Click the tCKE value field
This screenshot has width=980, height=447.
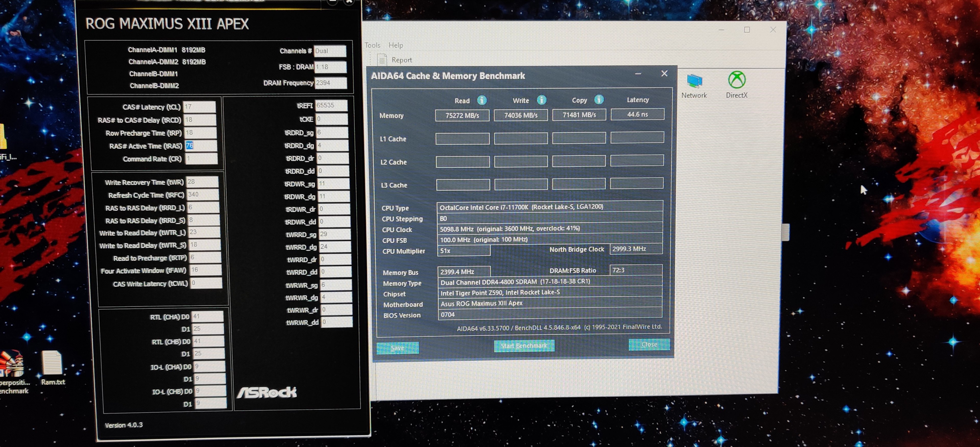point(332,119)
